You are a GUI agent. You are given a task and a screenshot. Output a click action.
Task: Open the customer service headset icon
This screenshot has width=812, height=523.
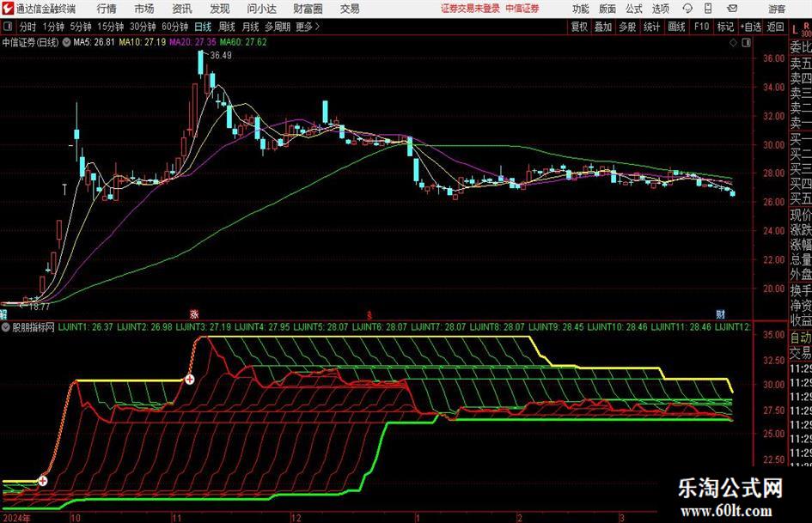[x=687, y=9]
